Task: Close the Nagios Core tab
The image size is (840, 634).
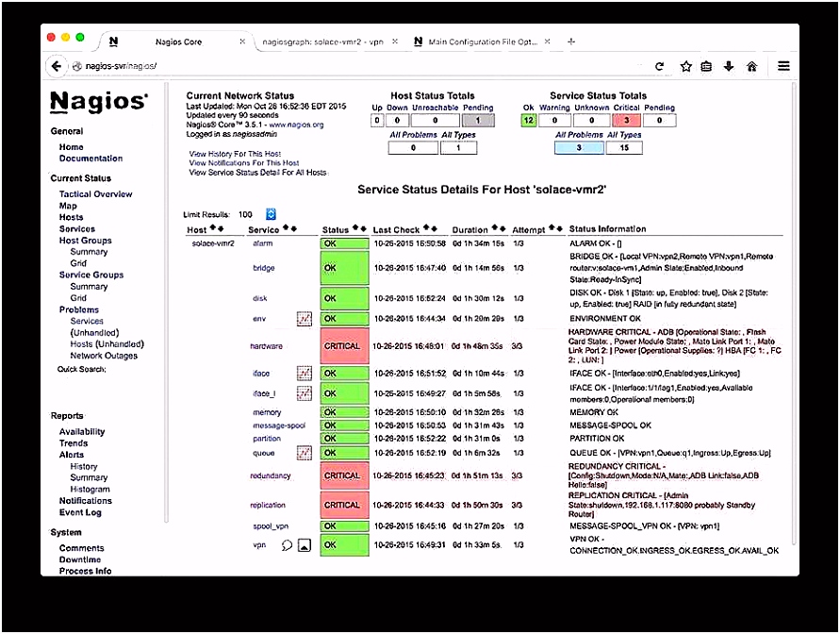Action: 242,42
